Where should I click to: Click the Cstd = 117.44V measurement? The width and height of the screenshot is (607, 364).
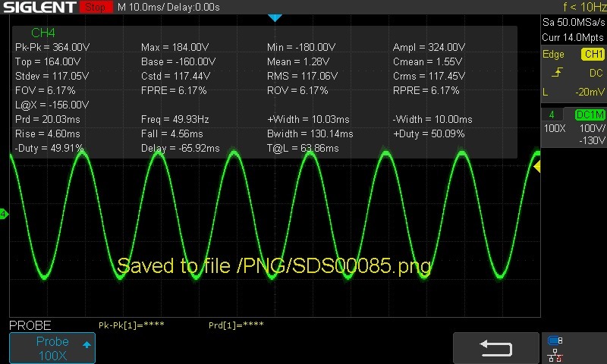pos(175,76)
